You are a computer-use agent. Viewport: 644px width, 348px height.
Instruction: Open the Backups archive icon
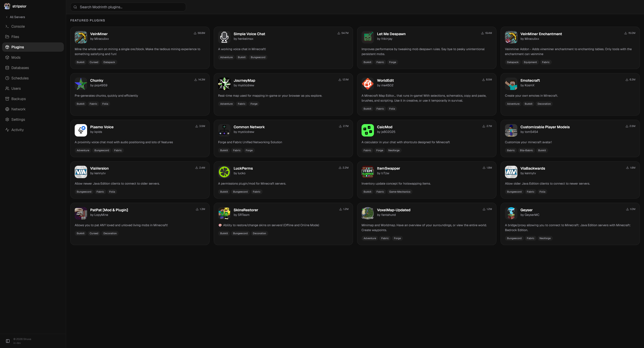click(x=7, y=99)
